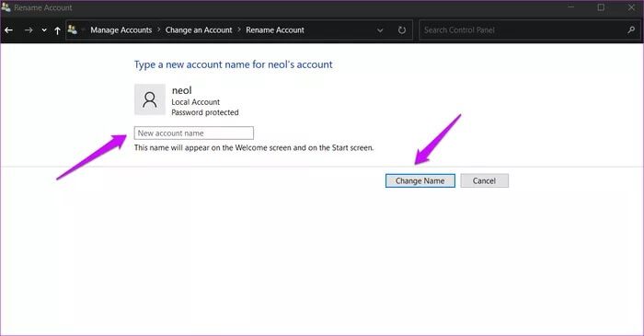Expand chevron after Change an Account breadcrumb
The height and width of the screenshot is (336, 644).
239,30
